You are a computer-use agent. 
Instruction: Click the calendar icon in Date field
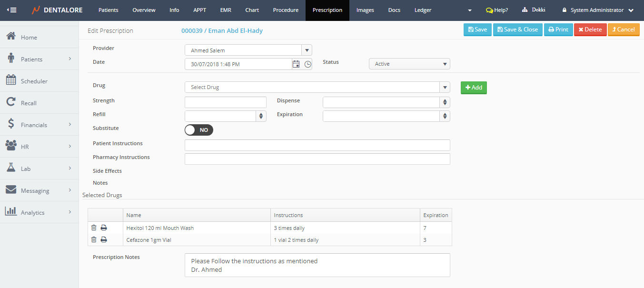pos(296,64)
